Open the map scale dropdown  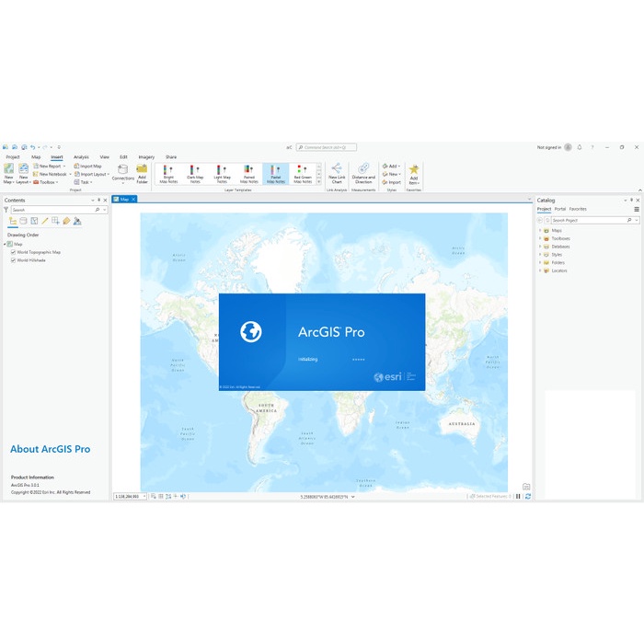(144, 497)
